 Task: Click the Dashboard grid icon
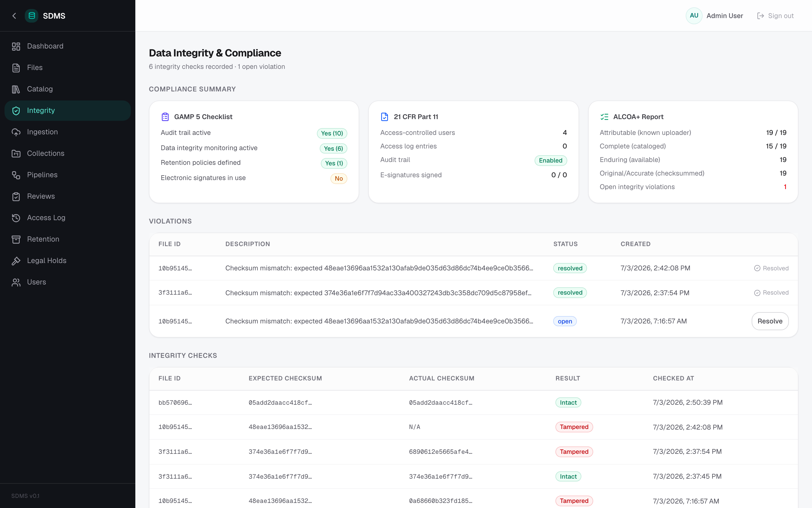point(16,46)
